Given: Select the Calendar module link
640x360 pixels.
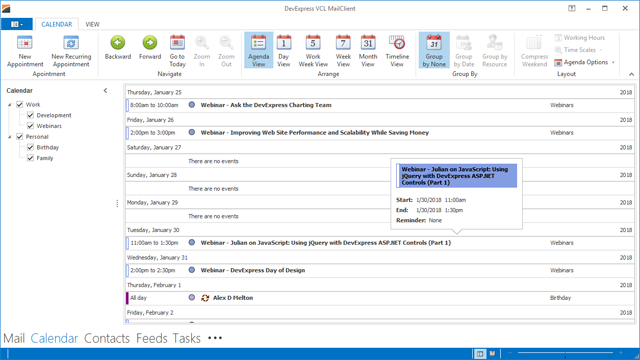Looking at the screenshot, I should [x=54, y=338].
